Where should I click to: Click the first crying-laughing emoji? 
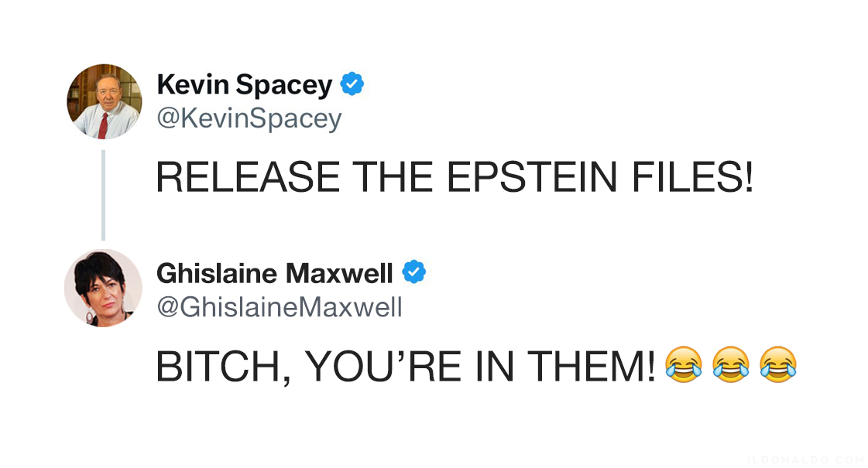684,364
